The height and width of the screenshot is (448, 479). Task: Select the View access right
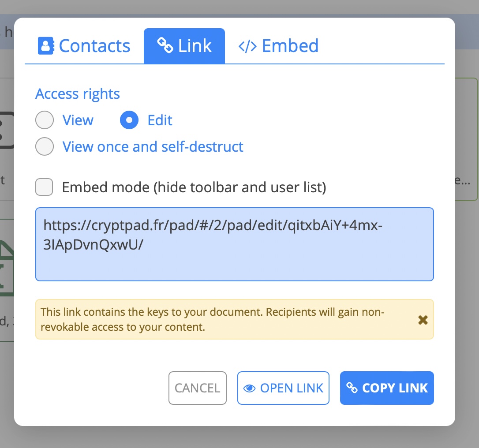(44, 120)
